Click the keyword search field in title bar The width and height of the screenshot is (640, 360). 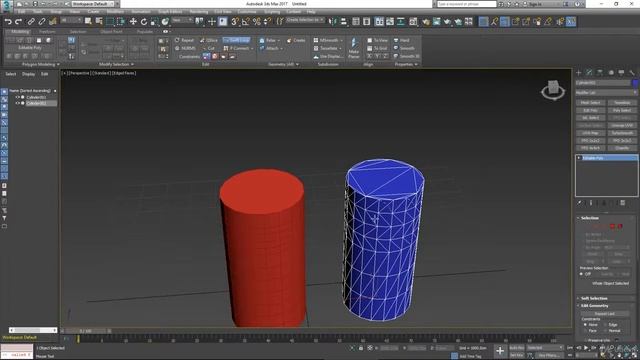coord(467,4)
